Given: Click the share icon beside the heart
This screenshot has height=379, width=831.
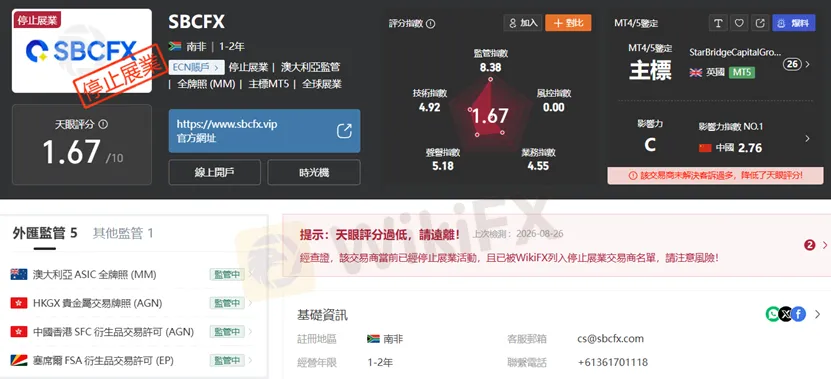Looking at the screenshot, I should [760, 23].
